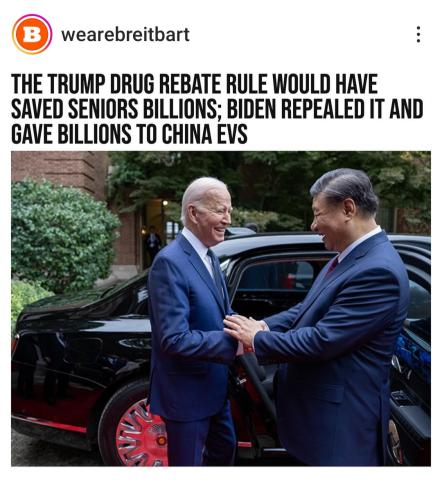This screenshot has width=442, height=500.
Task: Select the headline's first line about Trump drug rebate
Action: click(x=194, y=84)
